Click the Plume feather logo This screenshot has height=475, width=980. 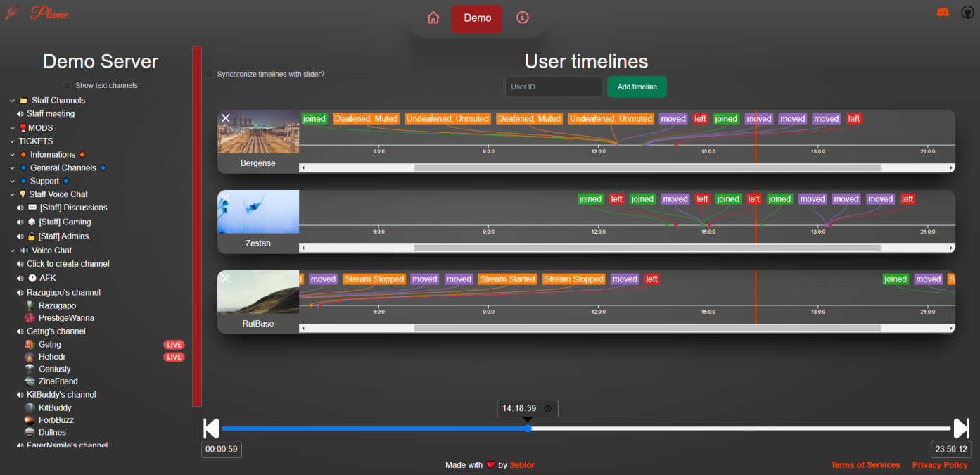(12, 13)
